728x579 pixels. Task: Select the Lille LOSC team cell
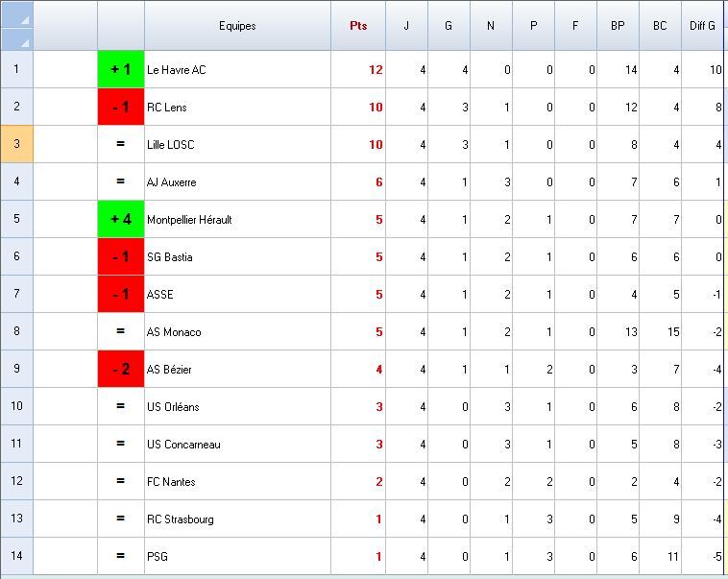point(237,144)
